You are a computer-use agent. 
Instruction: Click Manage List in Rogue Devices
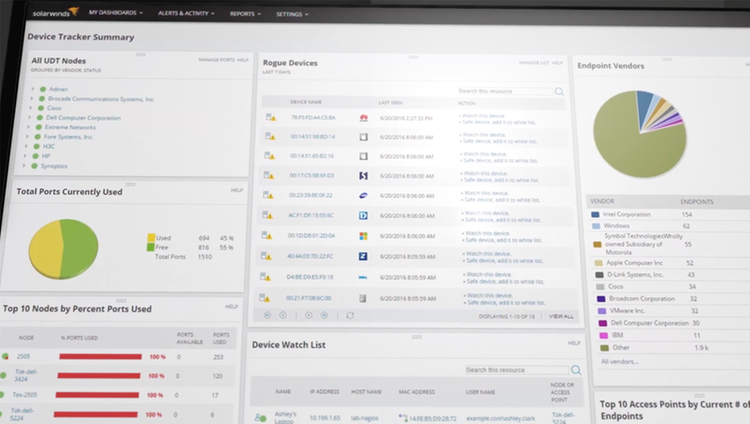(534, 63)
